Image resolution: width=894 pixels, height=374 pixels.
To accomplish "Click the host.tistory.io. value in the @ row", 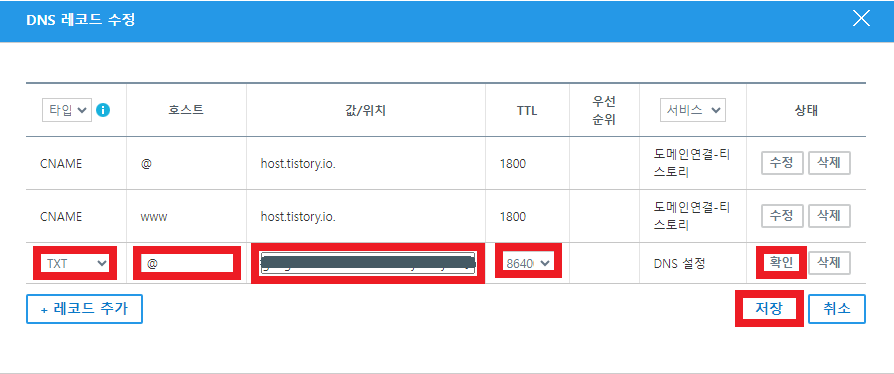I will [298, 164].
